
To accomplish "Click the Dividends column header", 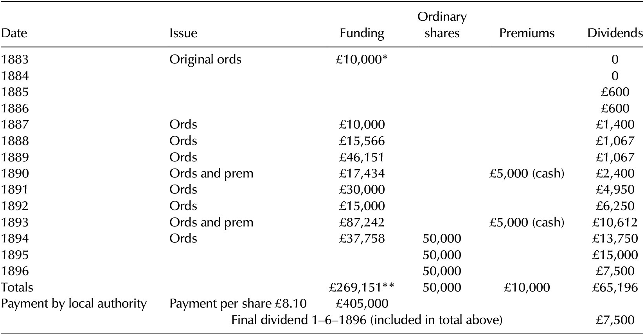I will [x=615, y=33].
